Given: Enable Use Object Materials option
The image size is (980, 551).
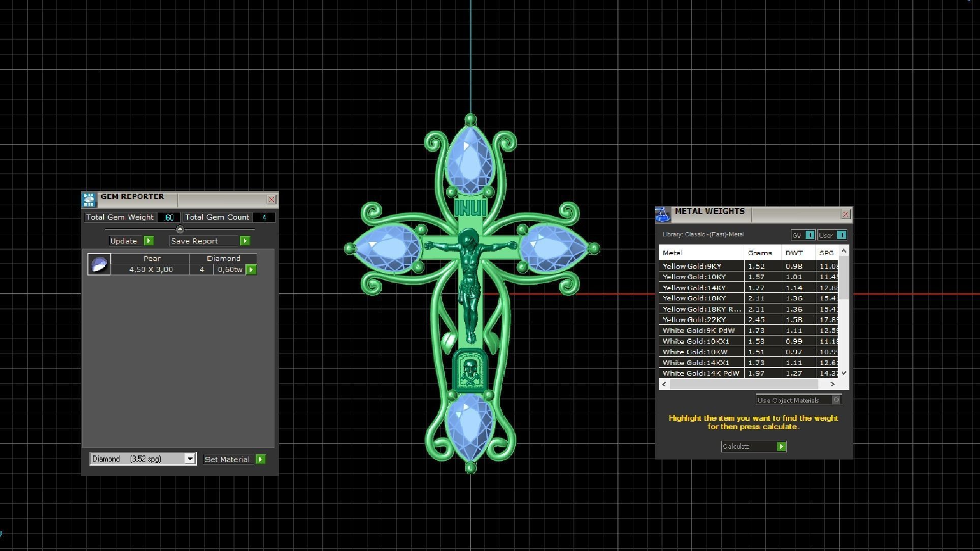Looking at the screenshot, I should [836, 400].
